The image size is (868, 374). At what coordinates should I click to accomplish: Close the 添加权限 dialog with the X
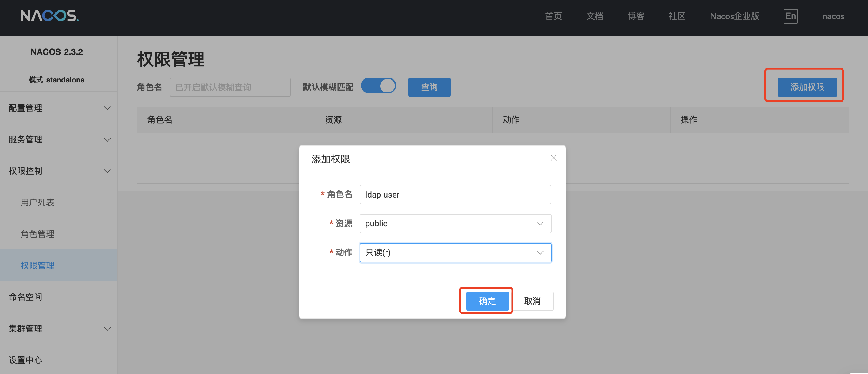(553, 158)
